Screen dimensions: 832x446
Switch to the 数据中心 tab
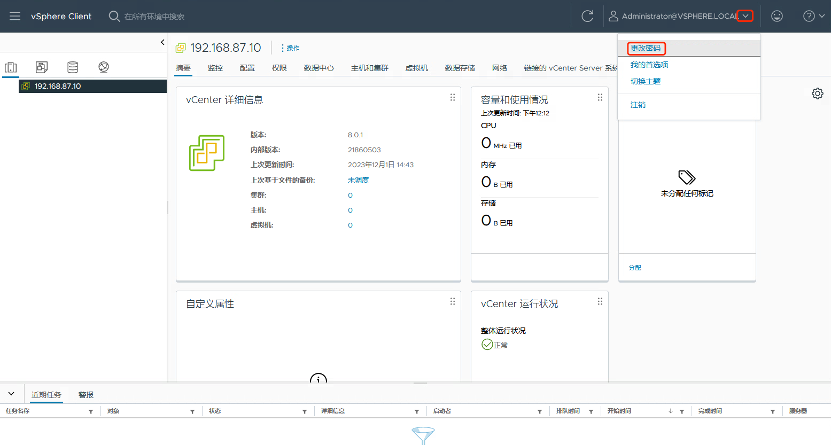tap(318, 68)
